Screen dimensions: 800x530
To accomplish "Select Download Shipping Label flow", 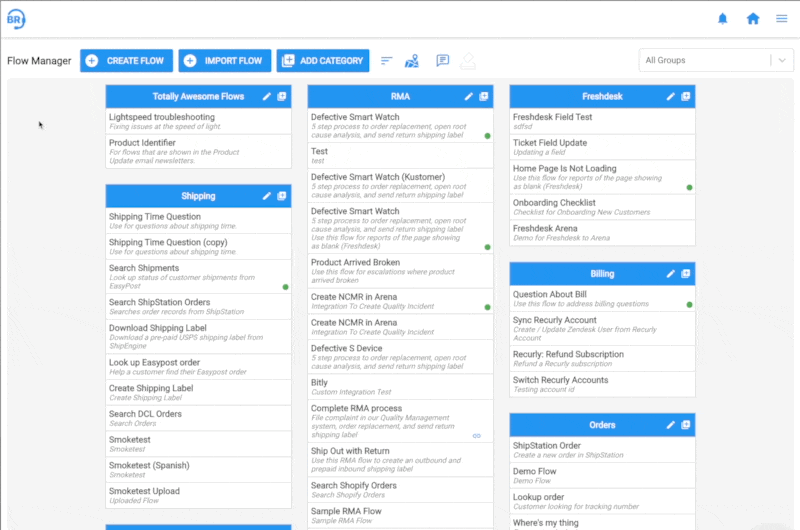I will 198,337.
